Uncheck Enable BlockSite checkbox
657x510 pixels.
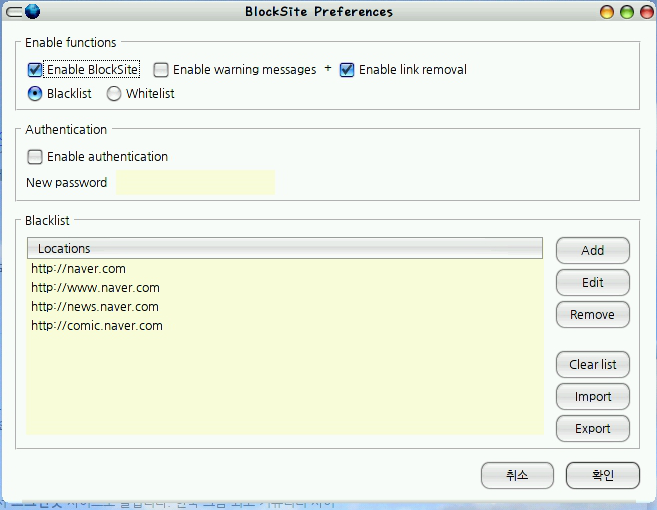click(35, 70)
